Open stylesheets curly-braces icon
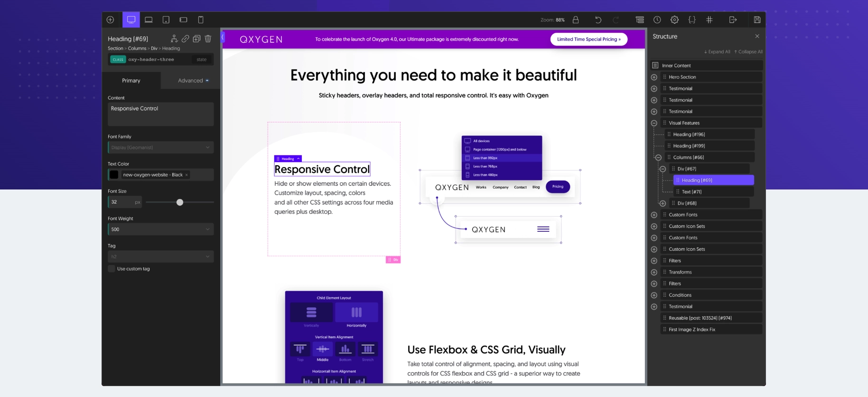The height and width of the screenshot is (397, 868). pos(692,19)
